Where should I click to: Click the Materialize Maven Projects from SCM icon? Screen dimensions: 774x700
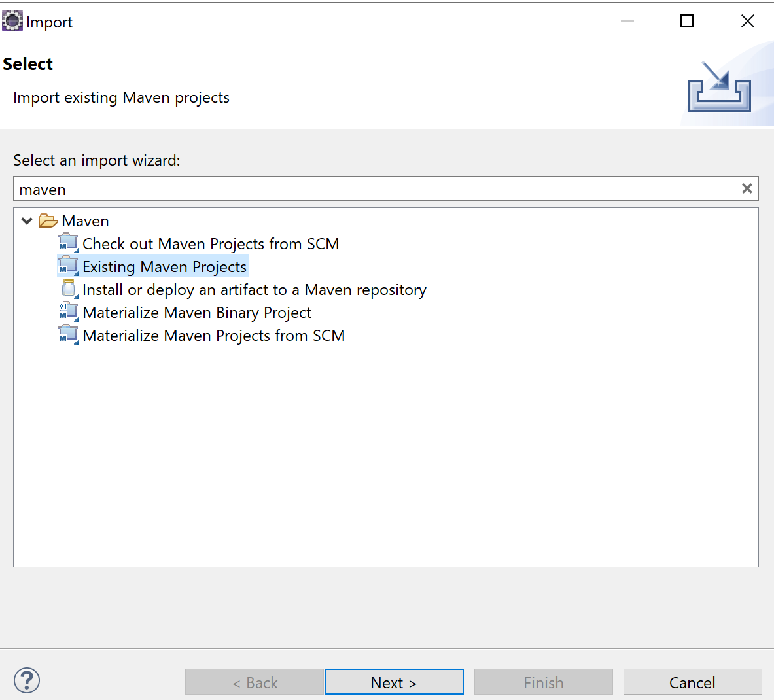[69, 335]
